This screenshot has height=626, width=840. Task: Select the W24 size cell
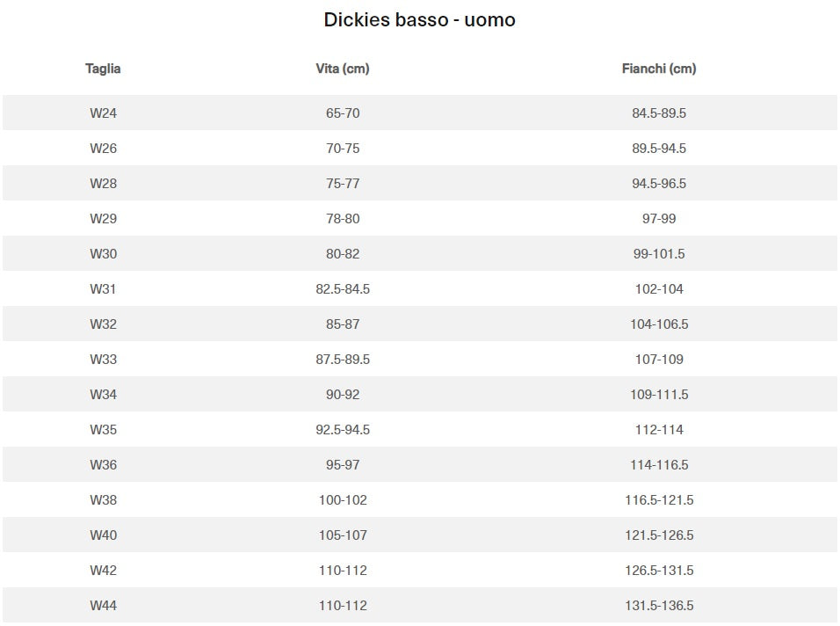pos(103,113)
